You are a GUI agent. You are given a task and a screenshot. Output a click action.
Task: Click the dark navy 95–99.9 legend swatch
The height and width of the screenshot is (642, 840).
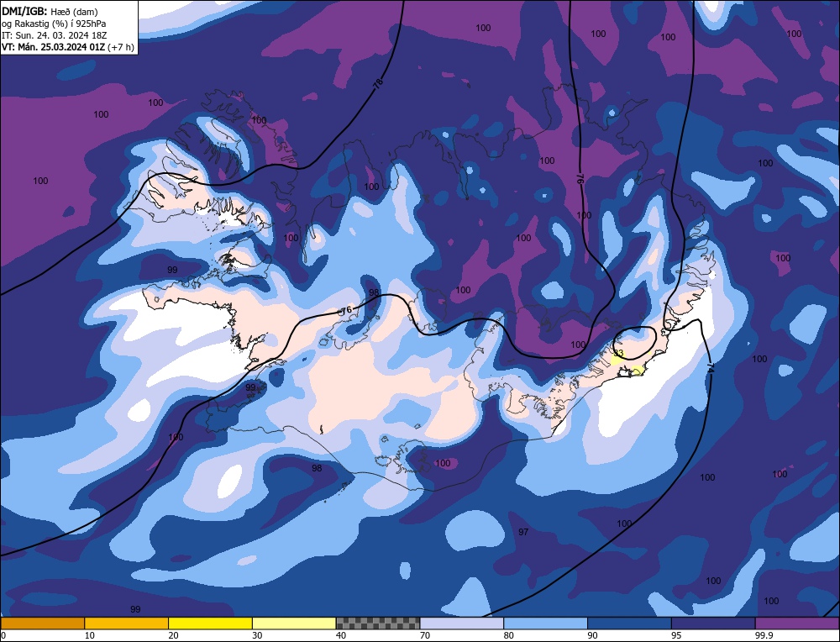pos(713,623)
